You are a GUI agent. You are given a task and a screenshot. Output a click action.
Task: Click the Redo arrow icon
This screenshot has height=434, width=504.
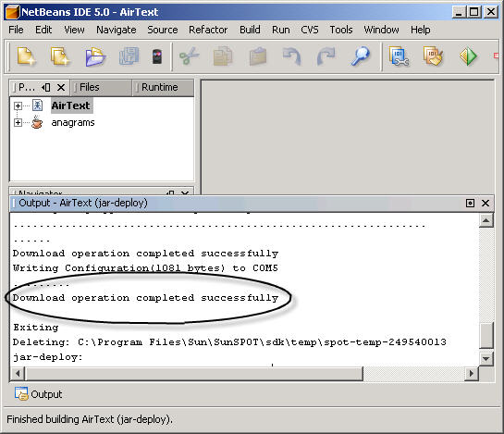pos(326,56)
